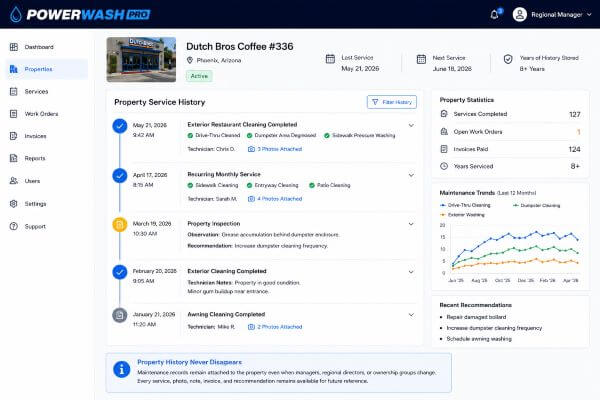The width and height of the screenshot is (600, 400).
Task: Select Properties in the sidebar
Action: pos(46,69)
